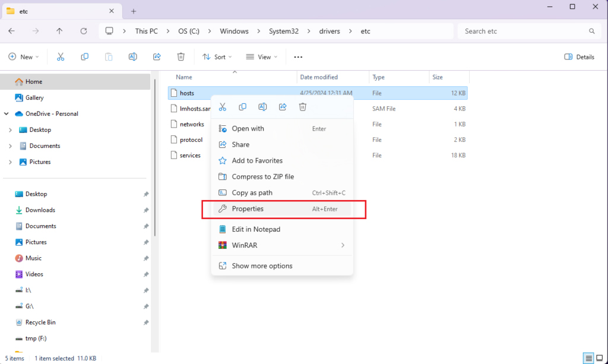
Task: Click the Share icon in the toolbar
Action: [157, 57]
